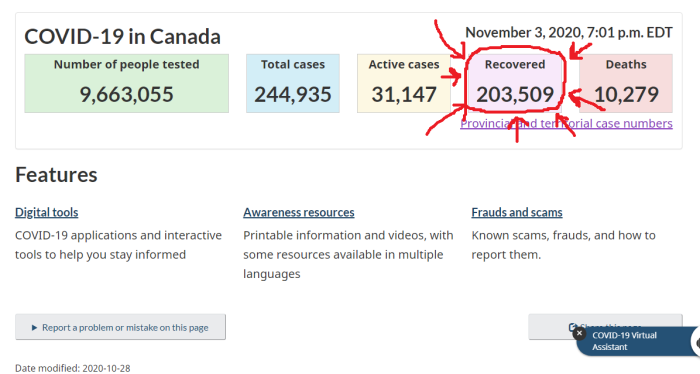Select the Total cases tile
Image resolution: width=700 pixels, height=374 pixels.
click(293, 83)
